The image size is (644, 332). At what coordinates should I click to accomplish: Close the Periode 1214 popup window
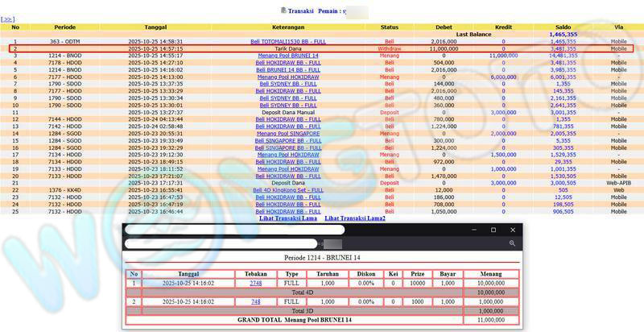click(511, 230)
